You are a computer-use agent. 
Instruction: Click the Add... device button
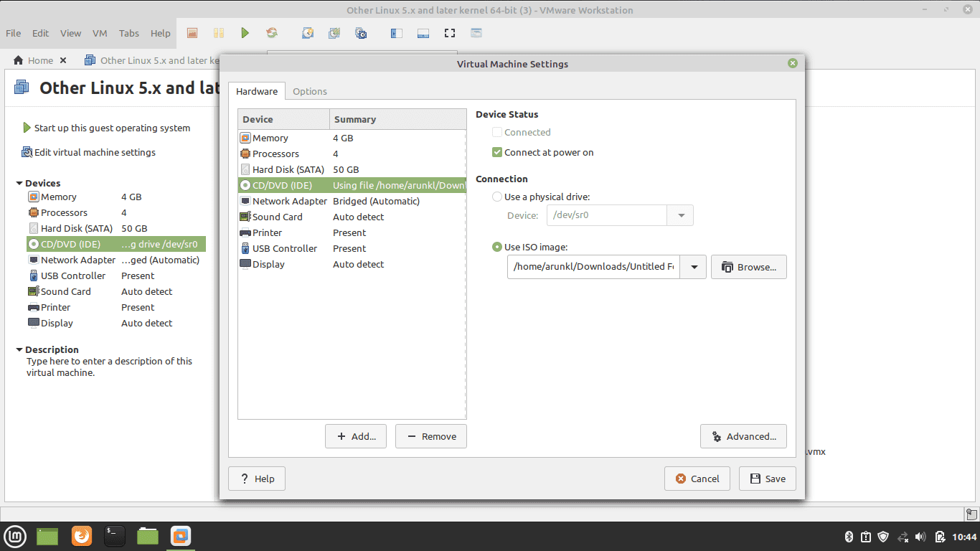pyautogui.click(x=356, y=436)
